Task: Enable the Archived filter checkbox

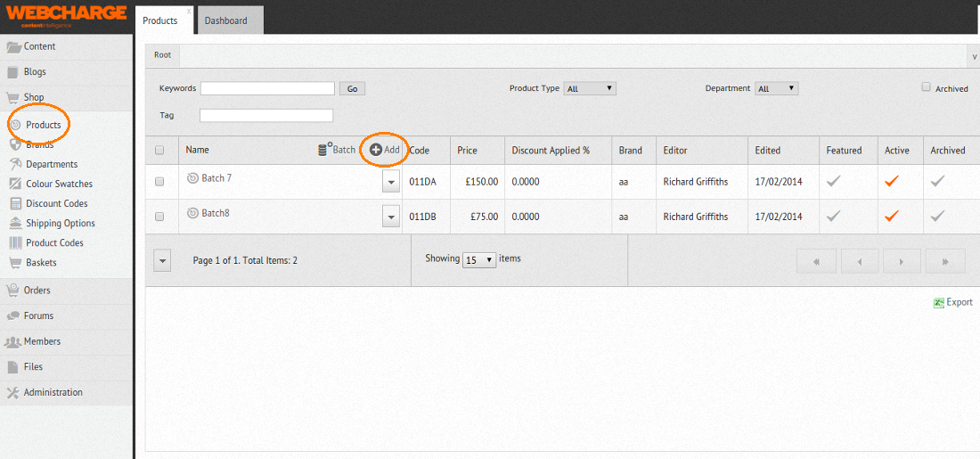Action: click(927, 87)
